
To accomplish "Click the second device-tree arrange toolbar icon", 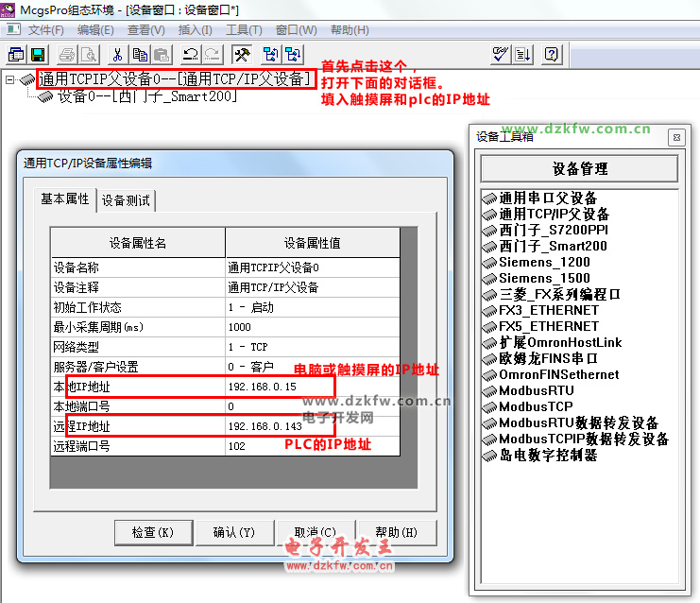I will [x=293, y=55].
